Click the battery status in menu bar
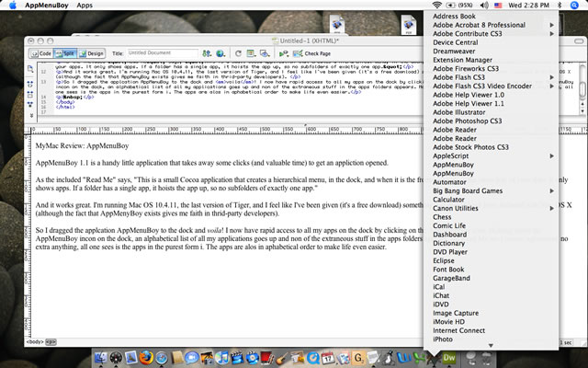This screenshot has height=368, width=588. pyautogui.click(x=459, y=6)
